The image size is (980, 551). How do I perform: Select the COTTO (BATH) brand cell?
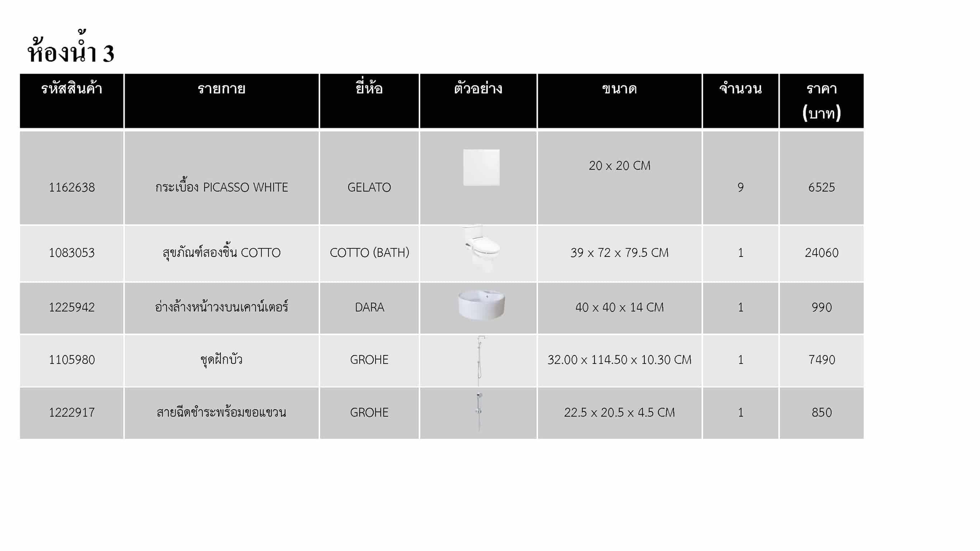[369, 253]
